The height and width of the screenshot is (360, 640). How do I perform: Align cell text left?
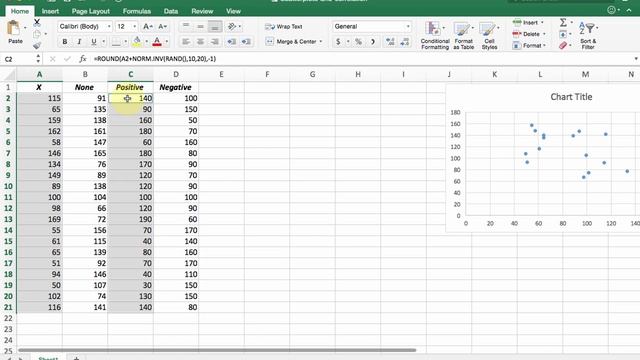(x=186, y=42)
